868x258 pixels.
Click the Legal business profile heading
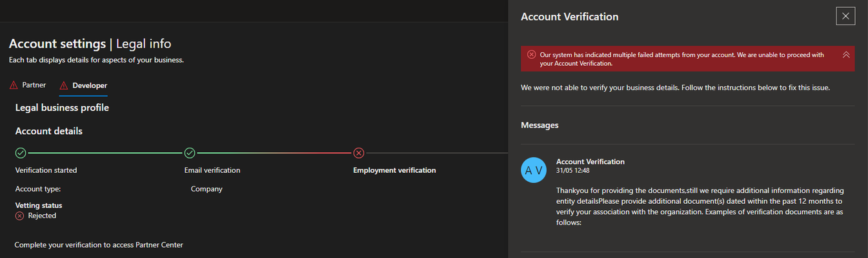(62, 108)
